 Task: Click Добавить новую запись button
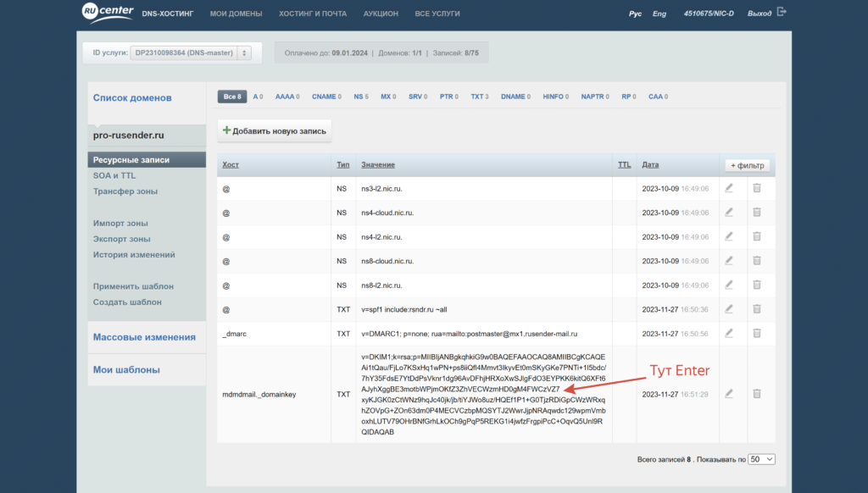(x=274, y=131)
